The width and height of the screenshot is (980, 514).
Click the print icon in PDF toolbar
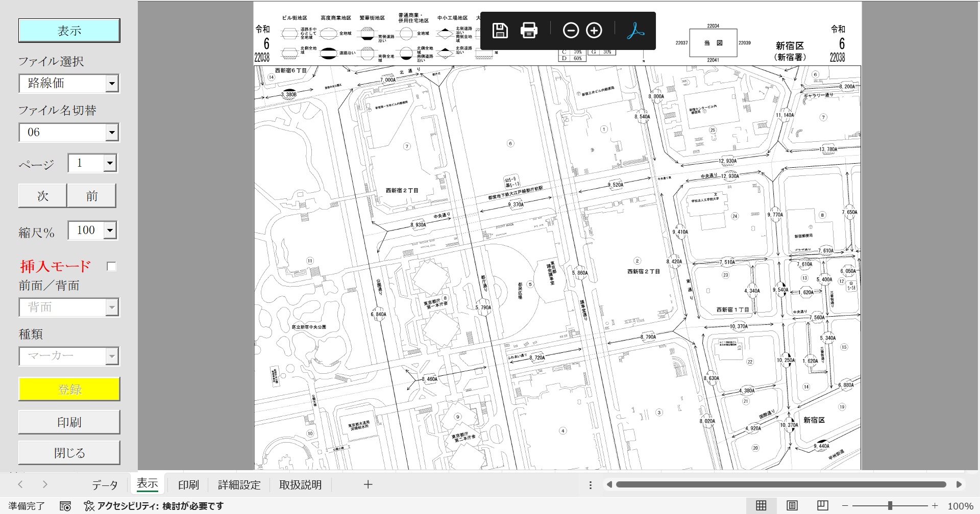529,31
